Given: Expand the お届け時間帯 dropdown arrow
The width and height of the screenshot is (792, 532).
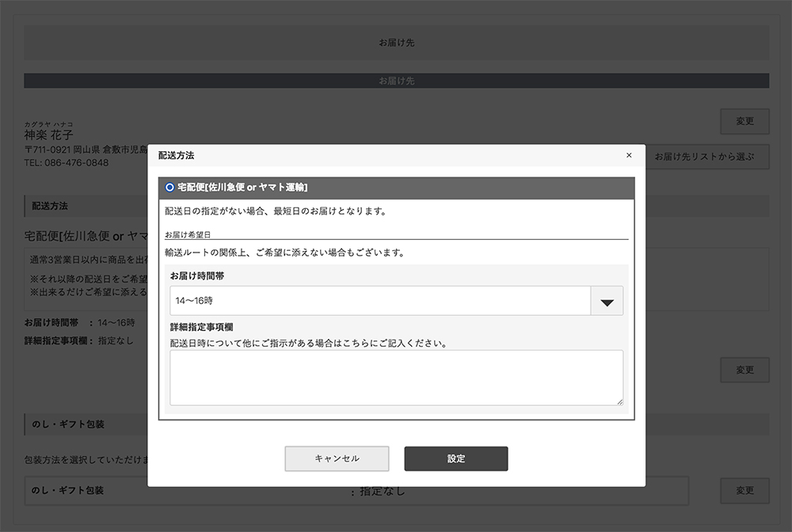Looking at the screenshot, I should tap(607, 302).
